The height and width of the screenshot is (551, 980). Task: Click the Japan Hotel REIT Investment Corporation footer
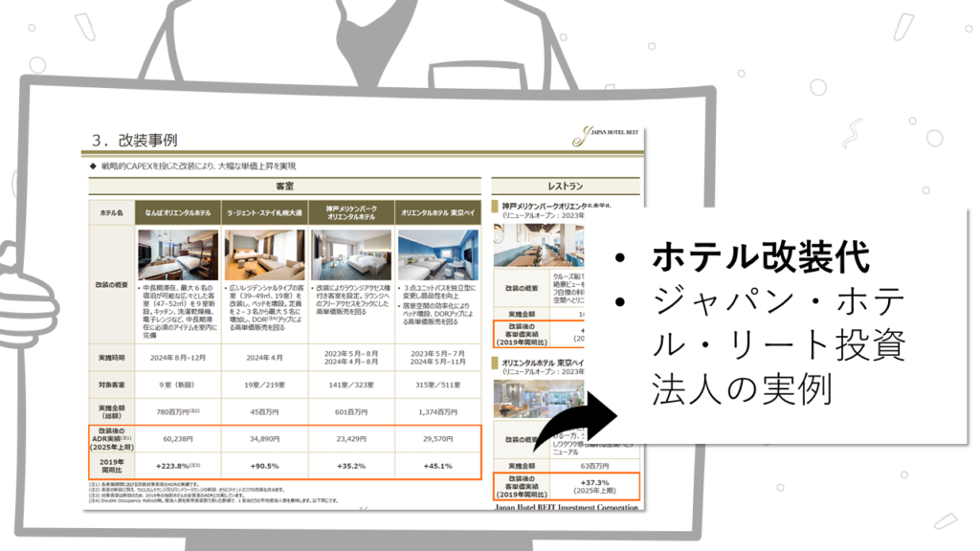(x=565, y=507)
